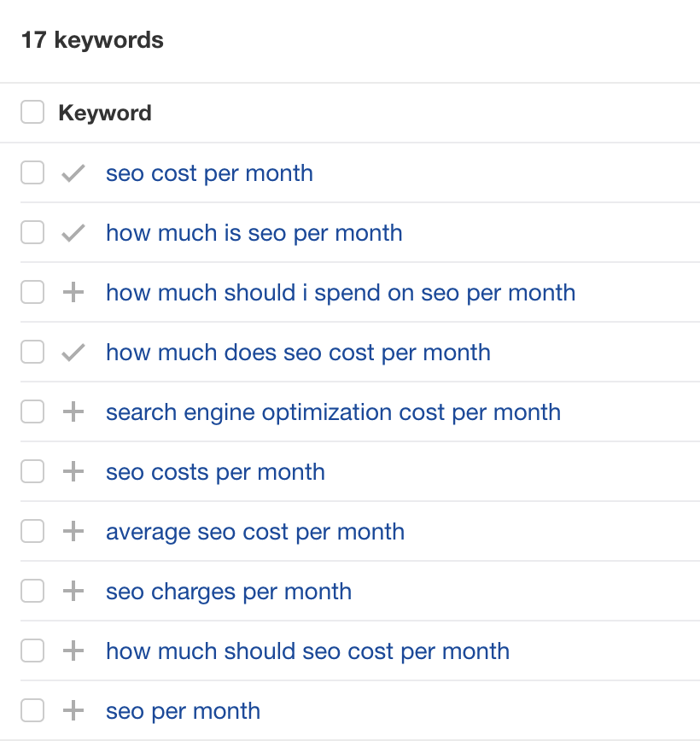Check the box for "seo charges per month"

32,591
